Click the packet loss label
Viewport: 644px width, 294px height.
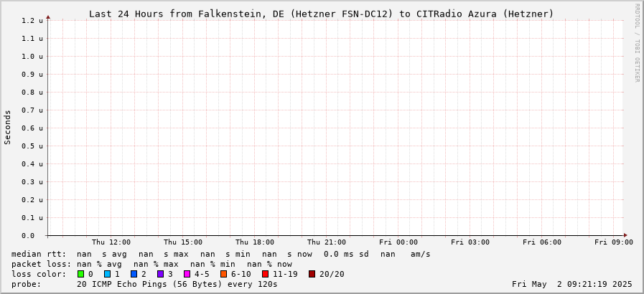[x=41, y=264]
